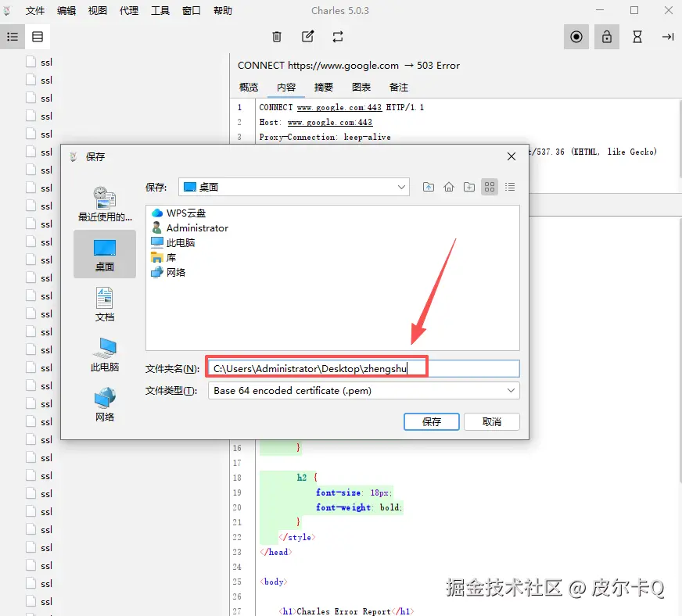The image size is (682, 616).
Task: Click the Proxy-Connection: keep-alive line
Action: (325, 137)
